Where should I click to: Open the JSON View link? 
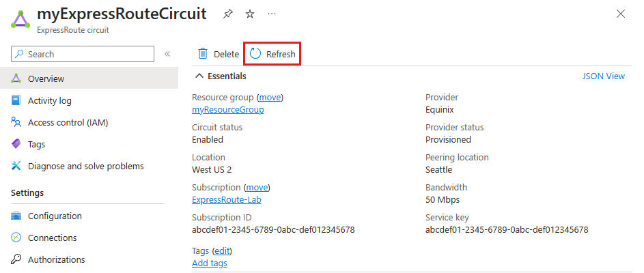click(x=603, y=76)
